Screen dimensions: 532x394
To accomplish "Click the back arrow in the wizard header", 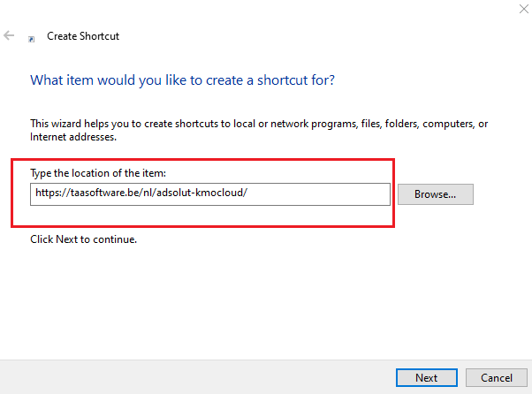I will [x=10, y=36].
